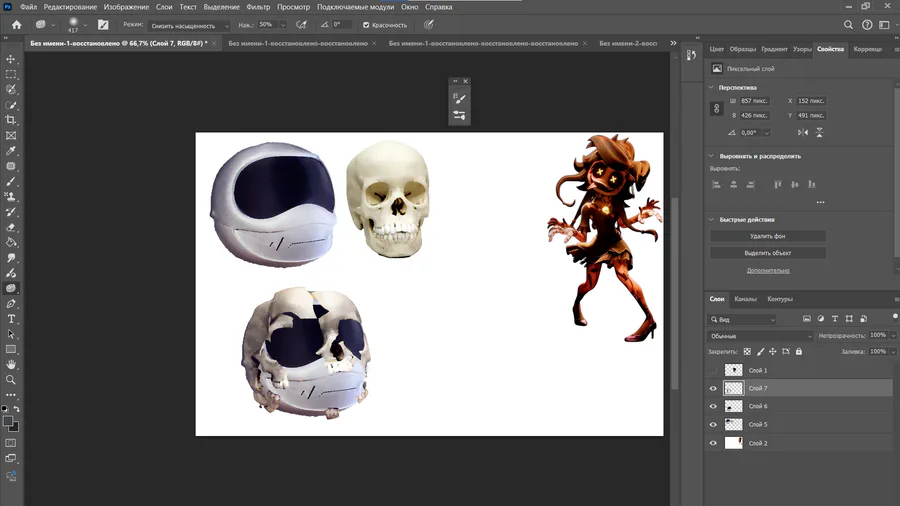Click the foreground color swatch

(9, 421)
